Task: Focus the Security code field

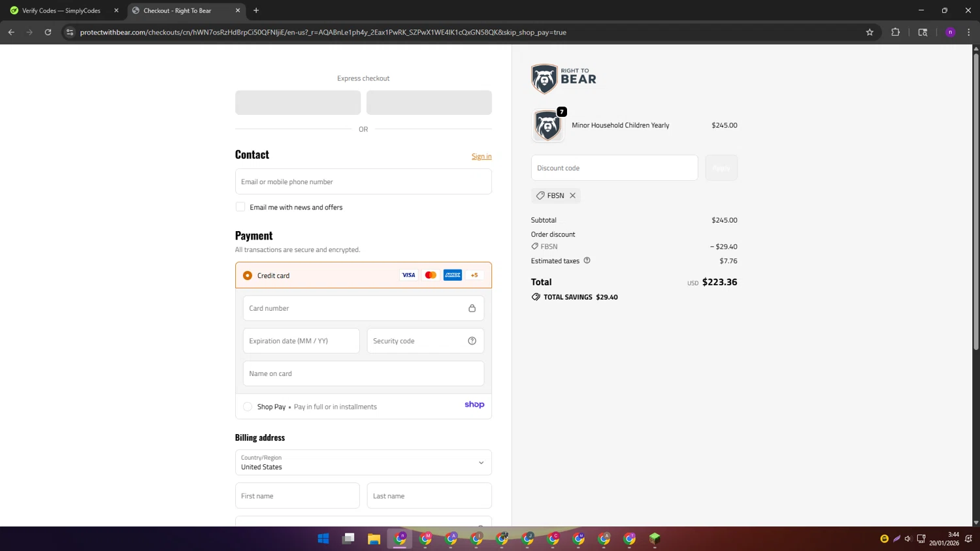Action: (x=425, y=341)
